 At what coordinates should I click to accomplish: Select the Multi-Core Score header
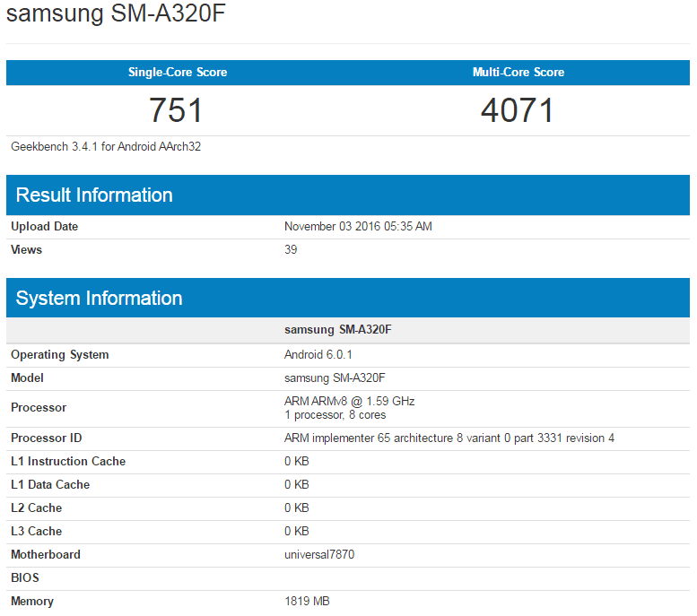(518, 73)
